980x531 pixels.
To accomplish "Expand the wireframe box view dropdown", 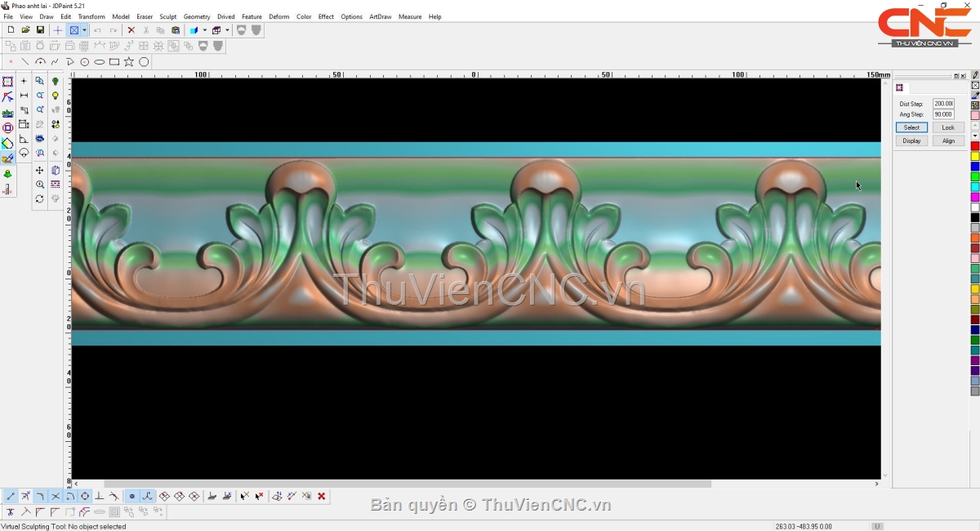I will tap(227, 30).
